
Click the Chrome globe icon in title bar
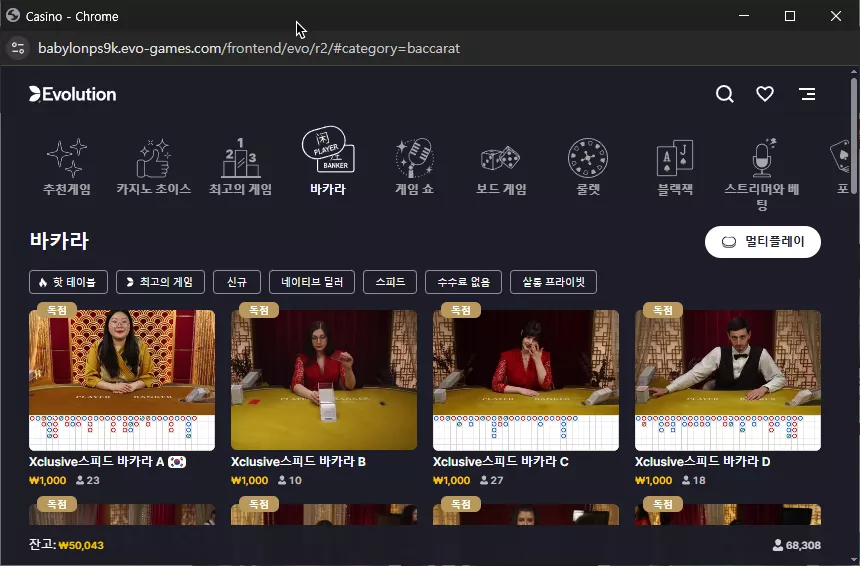[13, 16]
